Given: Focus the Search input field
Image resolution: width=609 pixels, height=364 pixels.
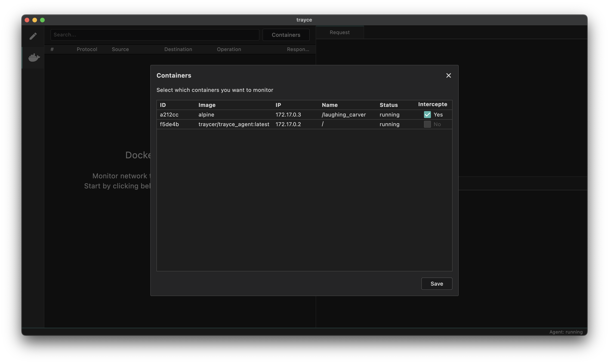Looking at the screenshot, I should [x=155, y=35].
